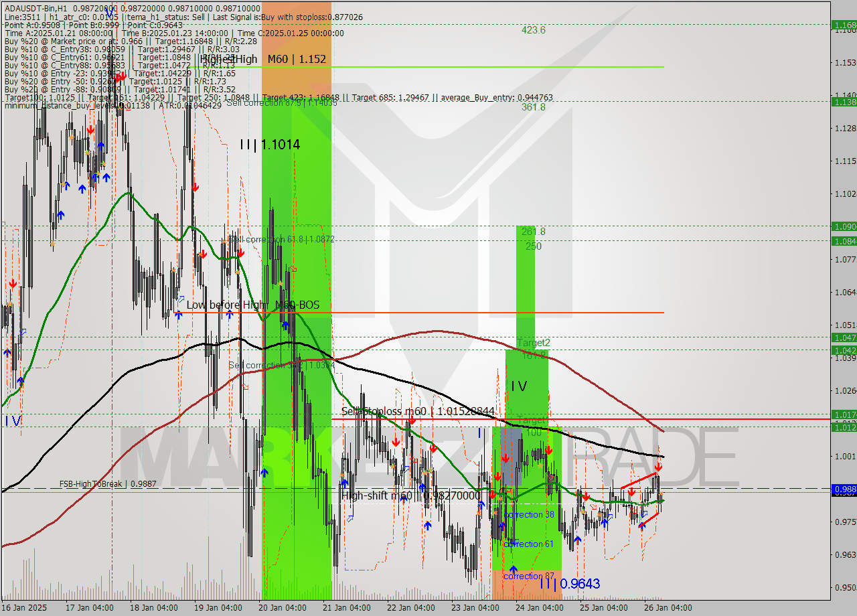The image size is (857, 616).
Task: Select the 'Sell correction 87.5 | 1.14035' label
Action: [x=281, y=102]
